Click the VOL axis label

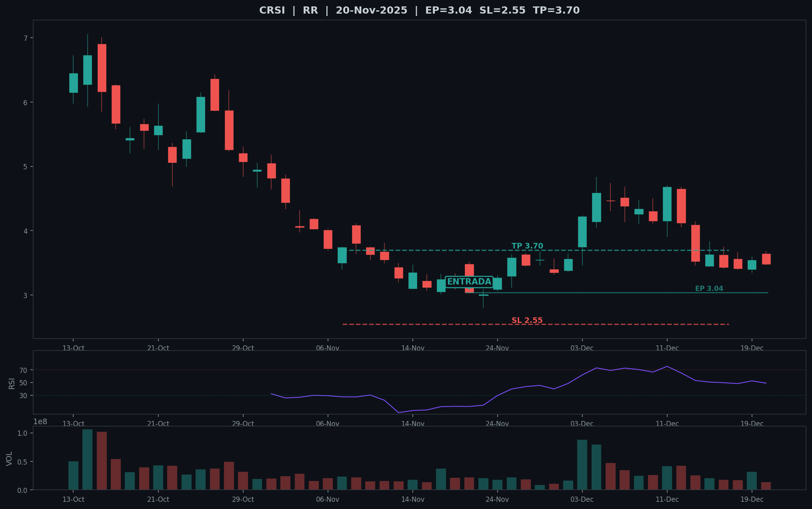(9, 459)
